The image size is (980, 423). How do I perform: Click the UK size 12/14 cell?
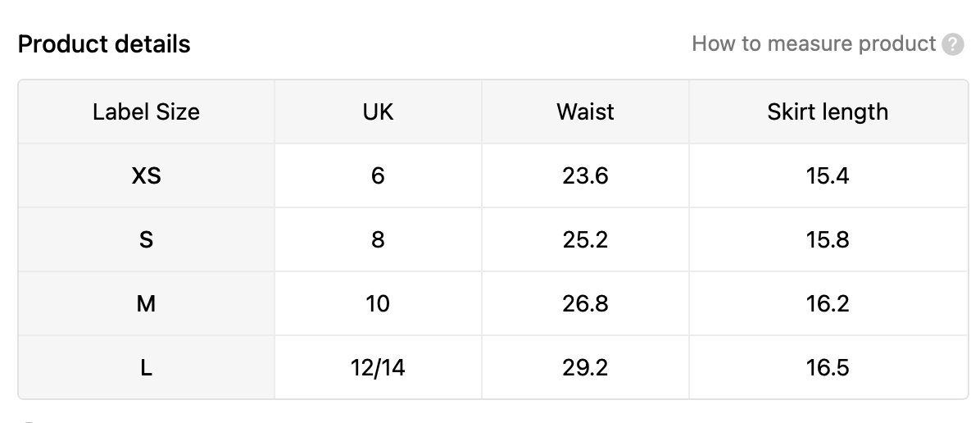(x=378, y=367)
